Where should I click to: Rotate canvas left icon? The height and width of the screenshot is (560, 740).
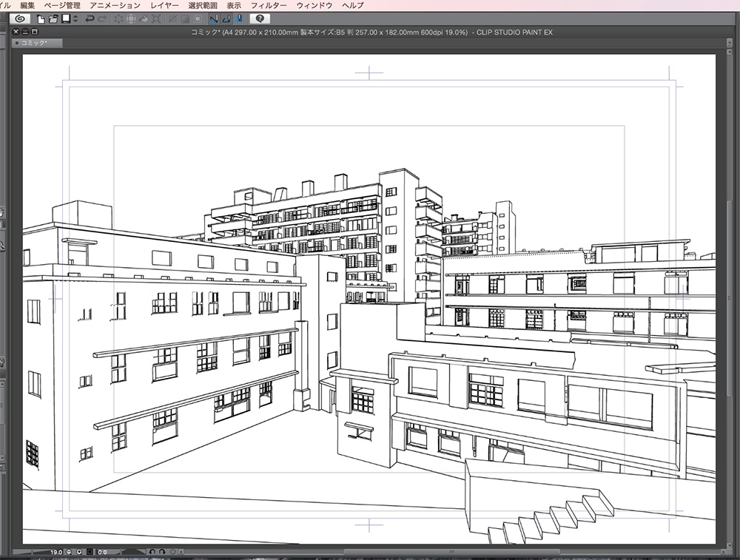point(152,552)
